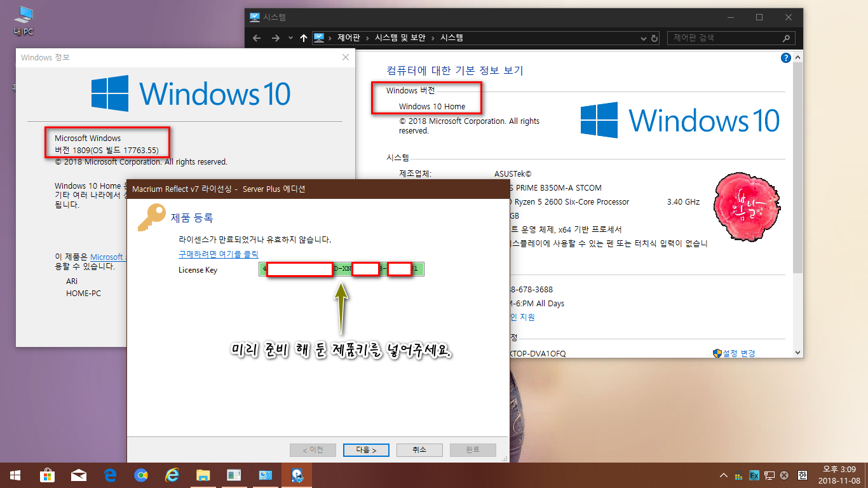Go back in the 시스템 window

(257, 38)
